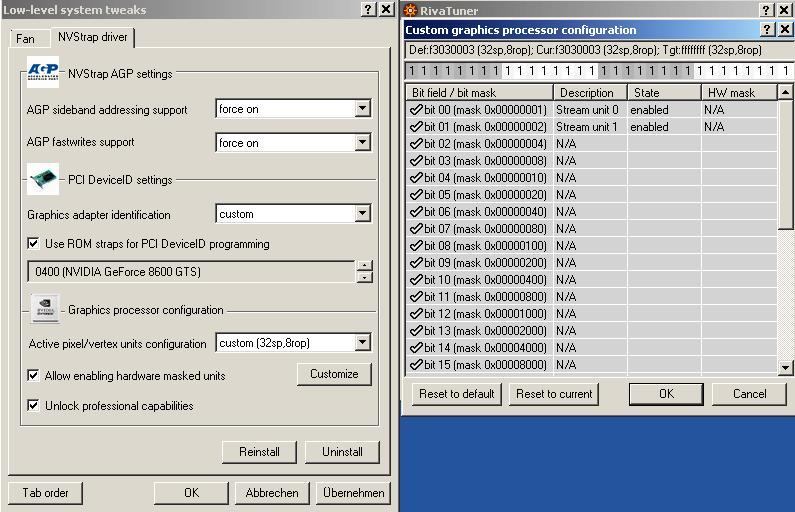This screenshot has width=795, height=512.
Task: Open Active pixel/vertex units configuration dropdown
Action: 362,343
